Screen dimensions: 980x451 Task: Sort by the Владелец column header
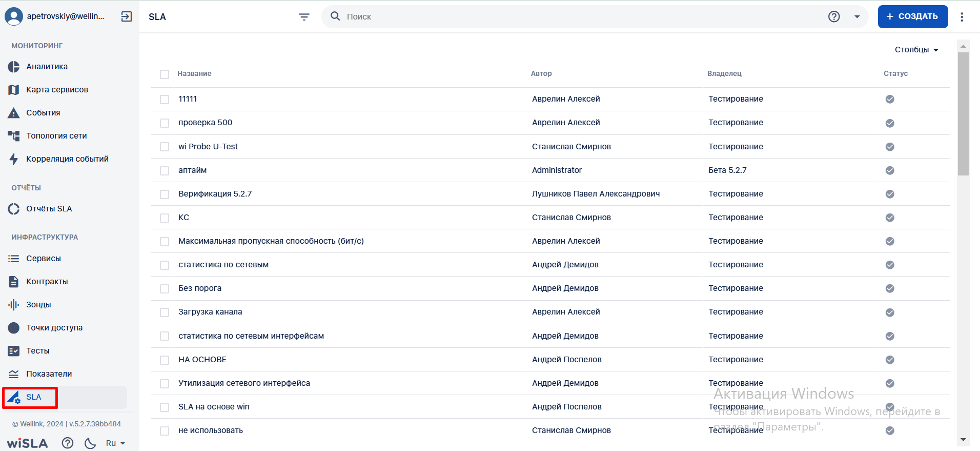click(724, 74)
